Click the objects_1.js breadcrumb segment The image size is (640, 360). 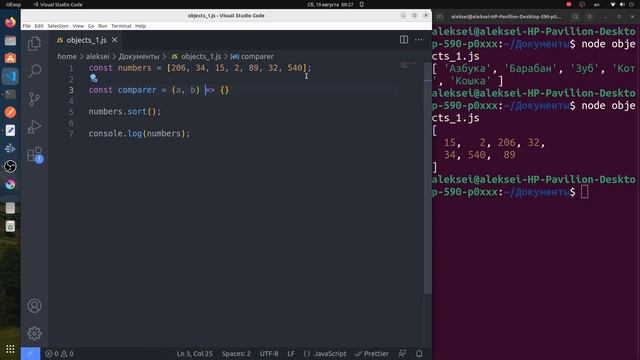pos(196,56)
